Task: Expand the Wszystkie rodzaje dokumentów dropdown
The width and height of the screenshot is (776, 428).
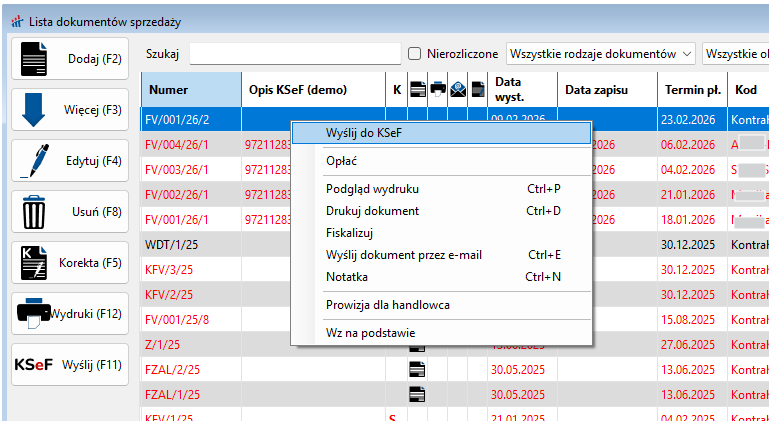Action: pyautogui.click(x=601, y=54)
